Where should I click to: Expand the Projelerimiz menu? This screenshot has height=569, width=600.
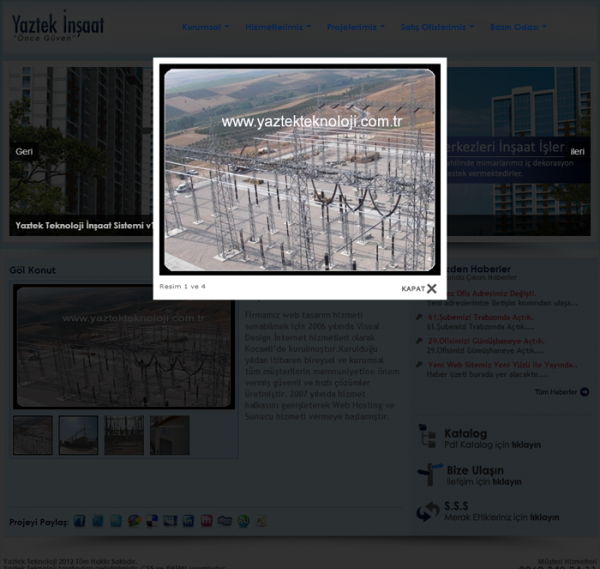355,27
